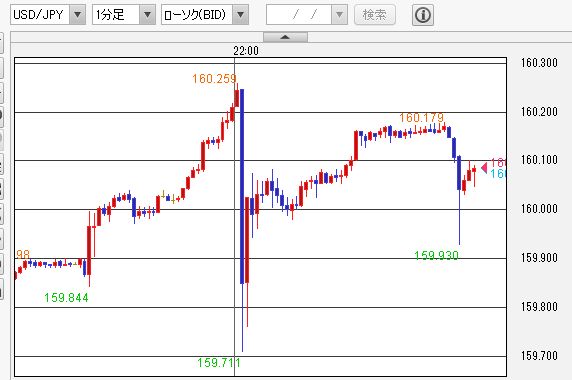The width and height of the screenshot is (572, 380).
Task: Click the 159.700 price axis label
Action: (x=539, y=355)
